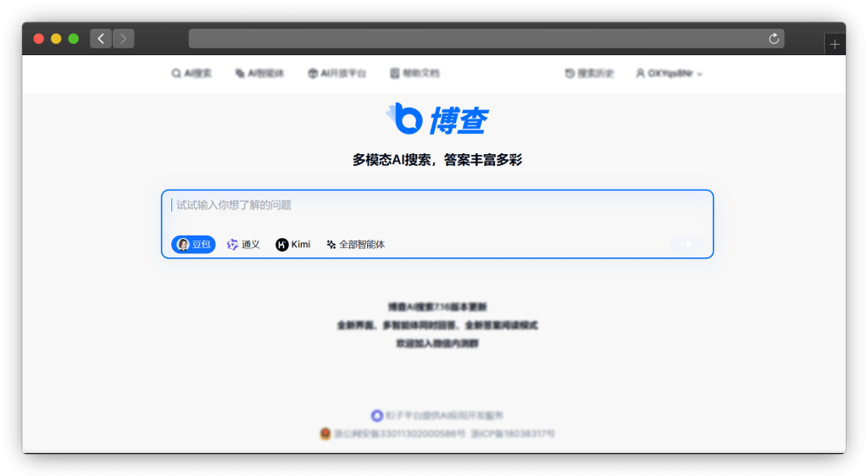
Task: Open the 帮助文档 help documents link
Action: coord(415,73)
